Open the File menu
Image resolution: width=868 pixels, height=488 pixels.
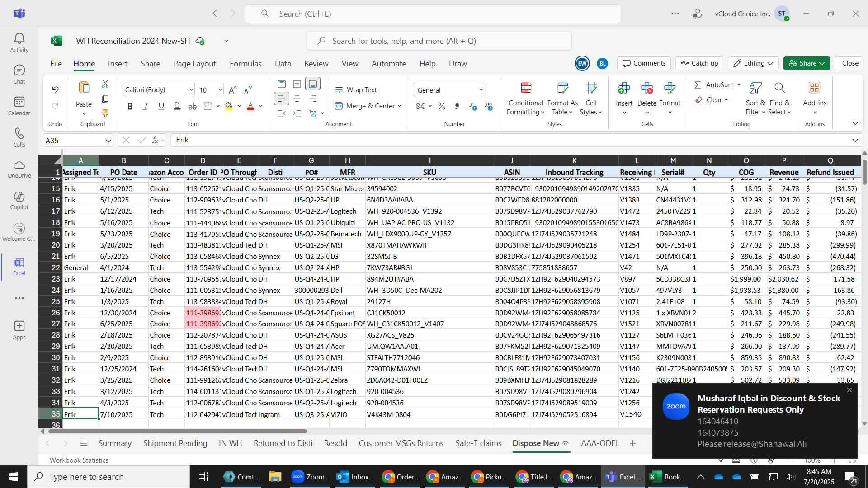(56, 64)
